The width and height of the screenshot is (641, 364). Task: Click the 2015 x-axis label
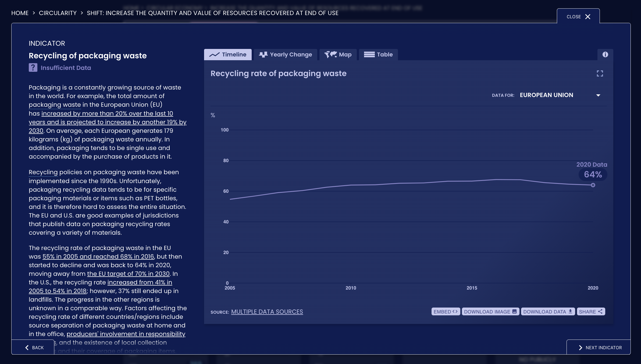(x=472, y=288)
